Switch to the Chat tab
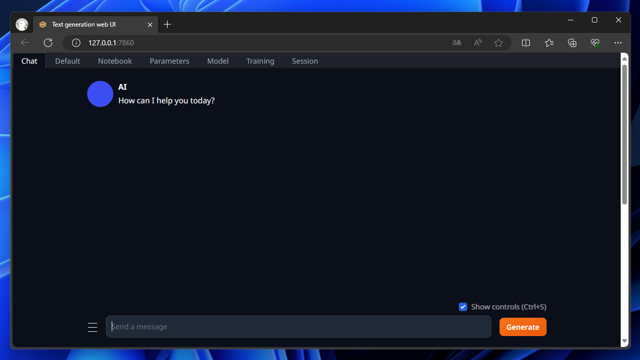This screenshot has width=640, height=360. (29, 61)
